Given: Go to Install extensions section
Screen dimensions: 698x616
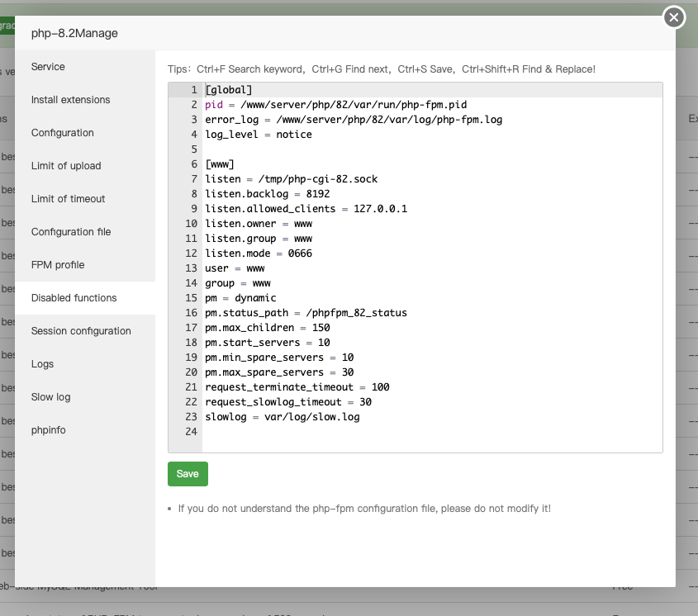Looking at the screenshot, I should pyautogui.click(x=70, y=100).
